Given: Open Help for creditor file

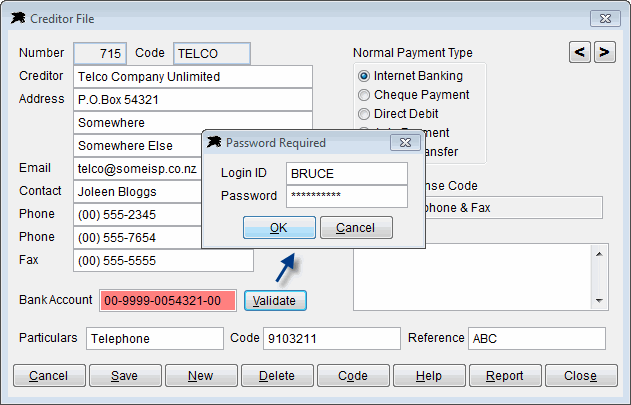Looking at the screenshot, I should pos(429,376).
